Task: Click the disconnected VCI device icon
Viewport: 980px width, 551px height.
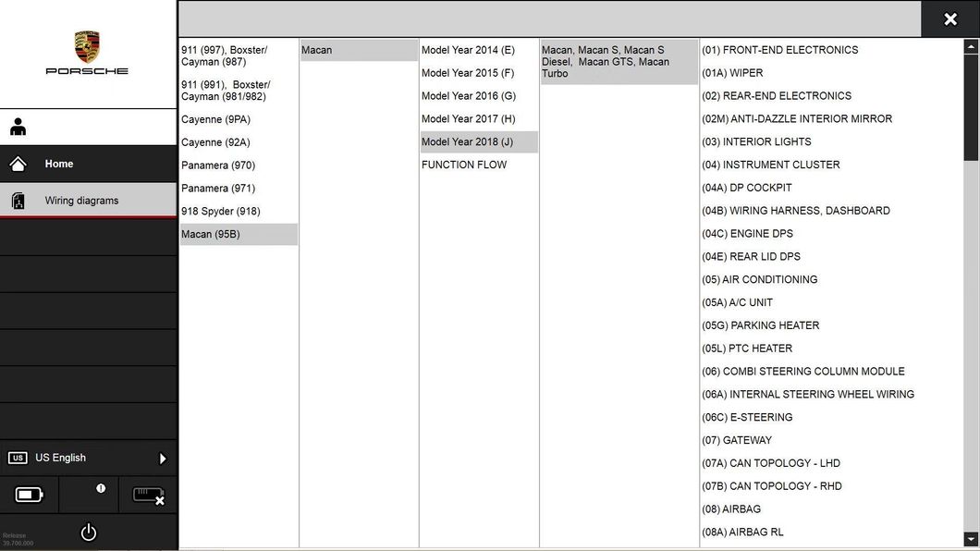Action: (148, 496)
